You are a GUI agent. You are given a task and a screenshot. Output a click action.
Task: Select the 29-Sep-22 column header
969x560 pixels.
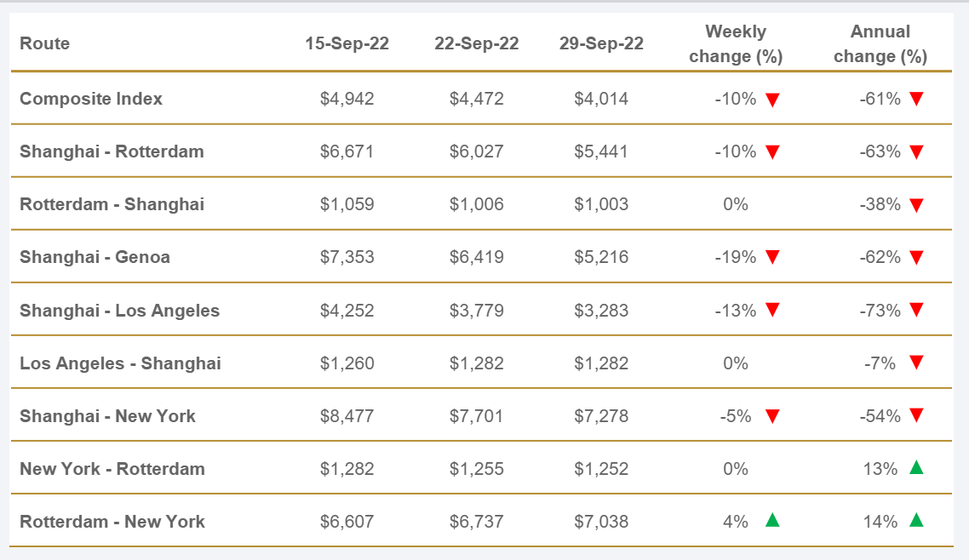tap(601, 43)
